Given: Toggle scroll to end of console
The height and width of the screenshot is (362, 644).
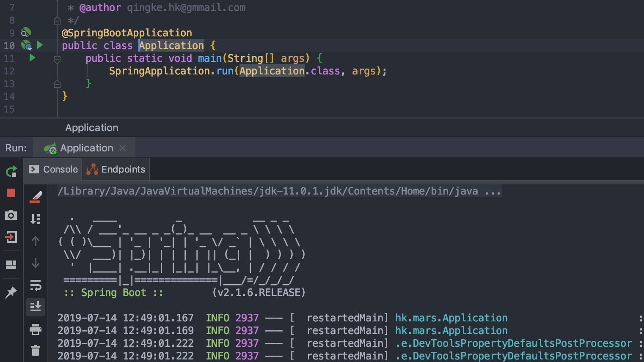Looking at the screenshot, I should pyautogui.click(x=36, y=307).
